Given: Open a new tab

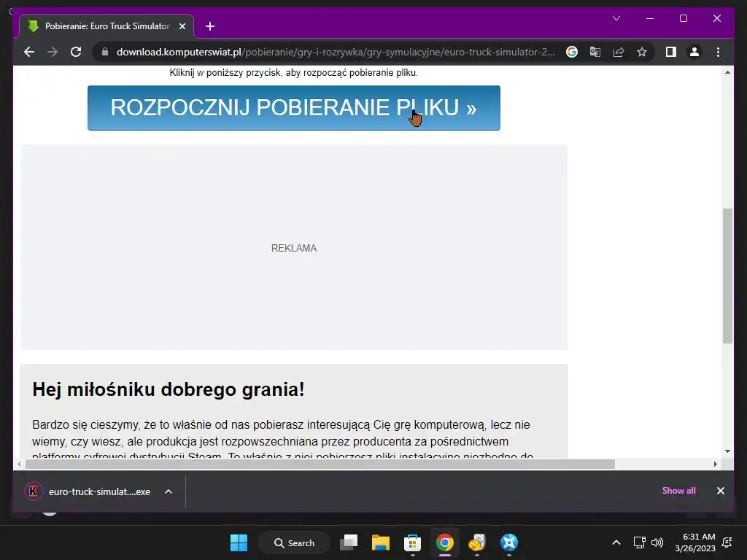Looking at the screenshot, I should click(210, 26).
